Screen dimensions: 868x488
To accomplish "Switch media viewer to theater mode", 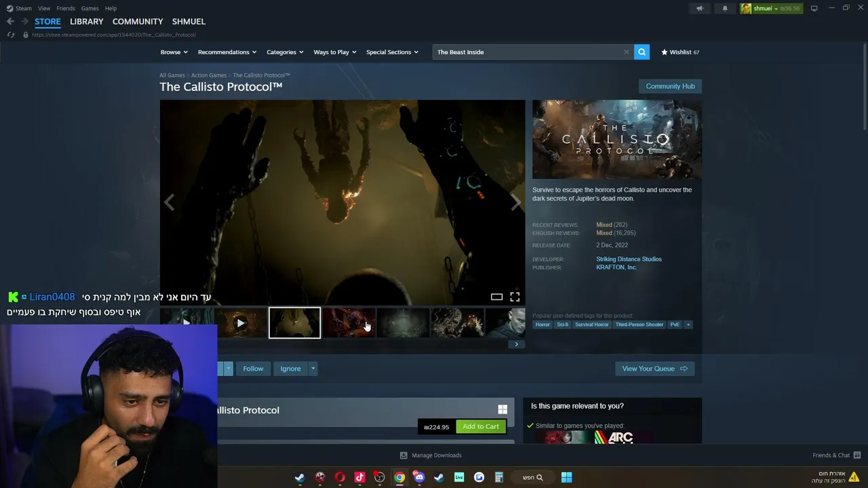I will point(496,297).
